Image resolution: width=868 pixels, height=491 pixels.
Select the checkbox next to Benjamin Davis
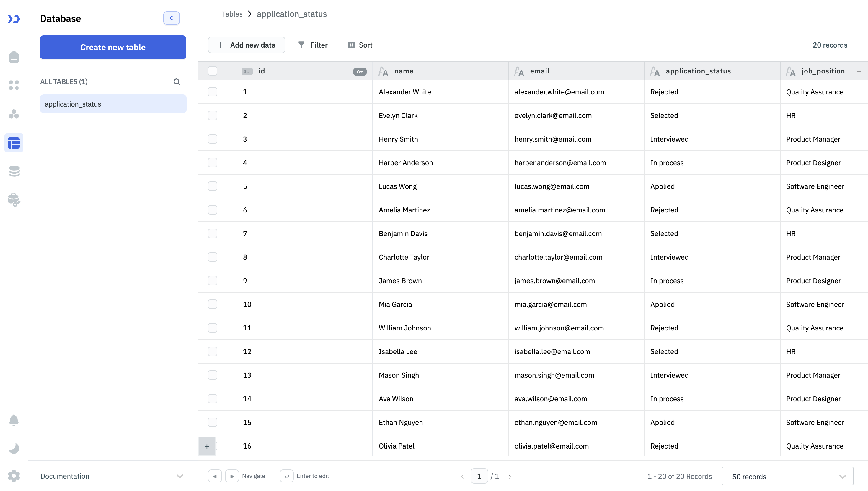213,233
